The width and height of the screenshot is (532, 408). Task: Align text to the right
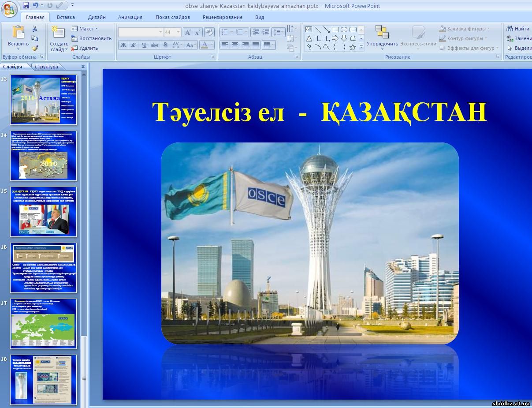246,45
